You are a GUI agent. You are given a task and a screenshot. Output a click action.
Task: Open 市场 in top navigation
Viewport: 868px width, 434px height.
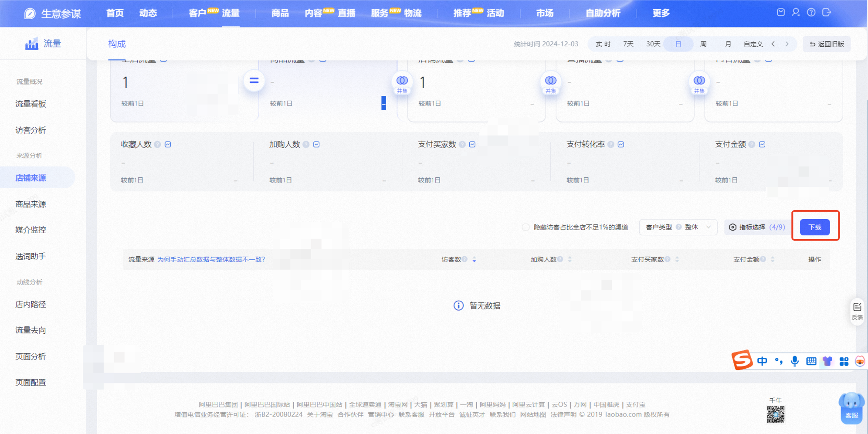545,13
